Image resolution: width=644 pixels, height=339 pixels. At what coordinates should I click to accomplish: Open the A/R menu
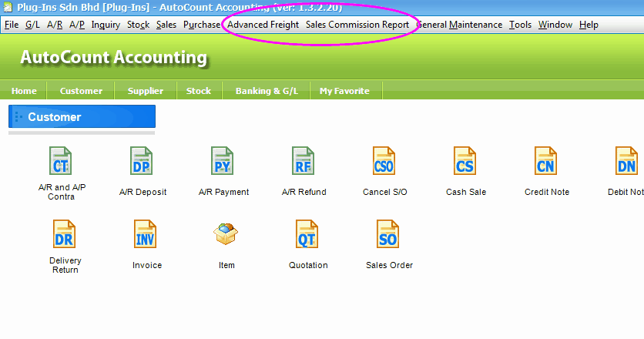pyautogui.click(x=55, y=25)
